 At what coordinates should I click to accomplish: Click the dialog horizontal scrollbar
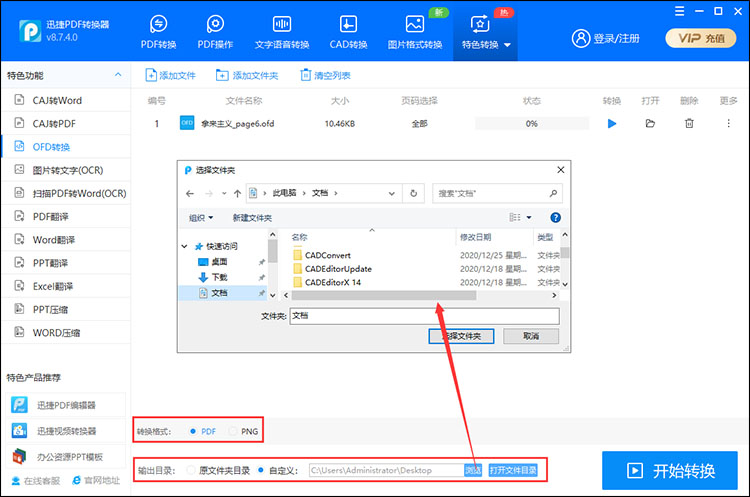384,296
